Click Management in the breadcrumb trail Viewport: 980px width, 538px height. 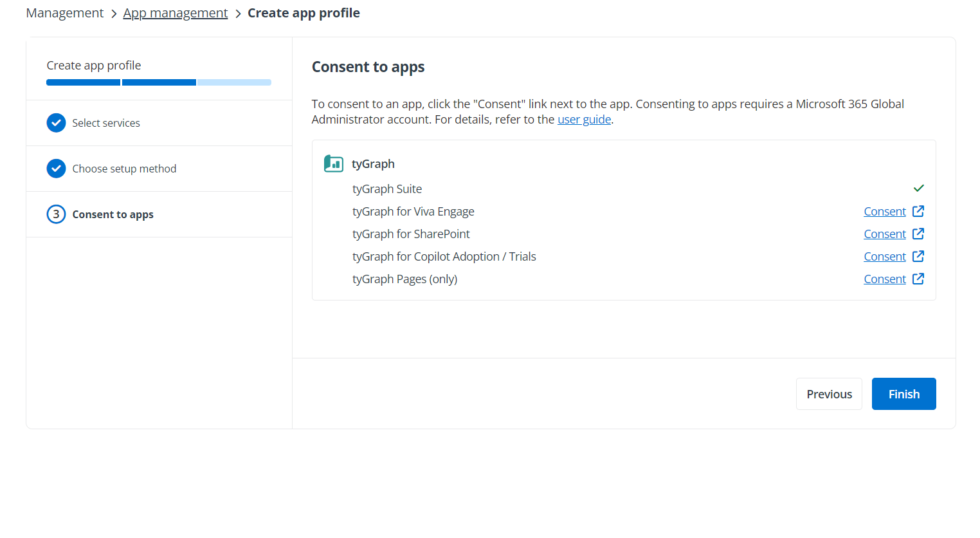[64, 12]
